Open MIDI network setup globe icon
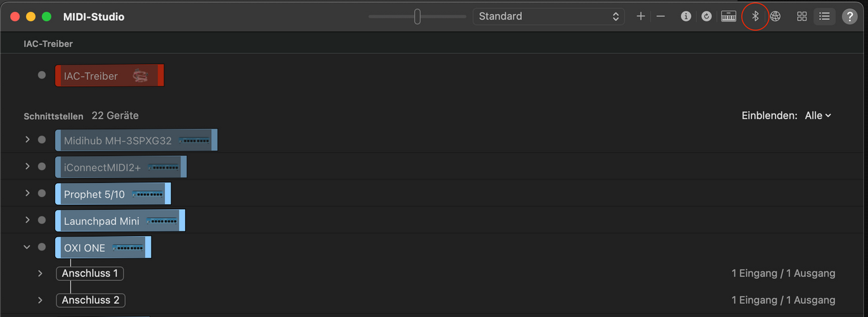Screen dimensions: 868x317 tap(775, 16)
